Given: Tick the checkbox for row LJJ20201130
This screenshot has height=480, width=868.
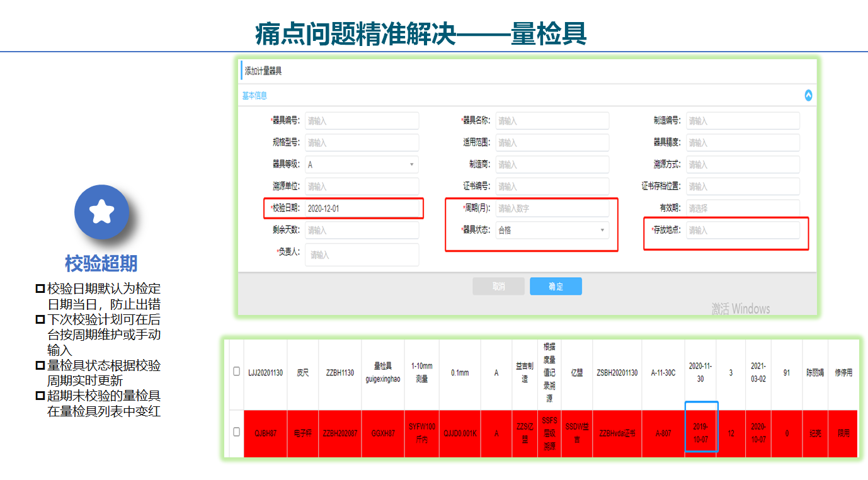Looking at the screenshot, I should [x=237, y=372].
